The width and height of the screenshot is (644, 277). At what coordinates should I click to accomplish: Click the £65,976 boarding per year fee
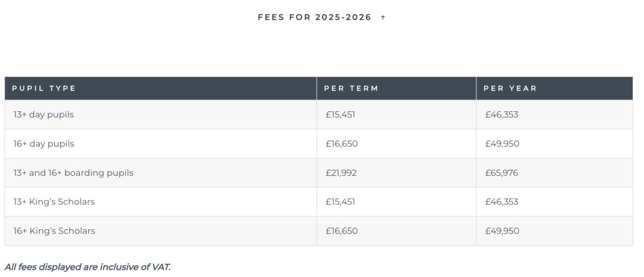[501, 173]
